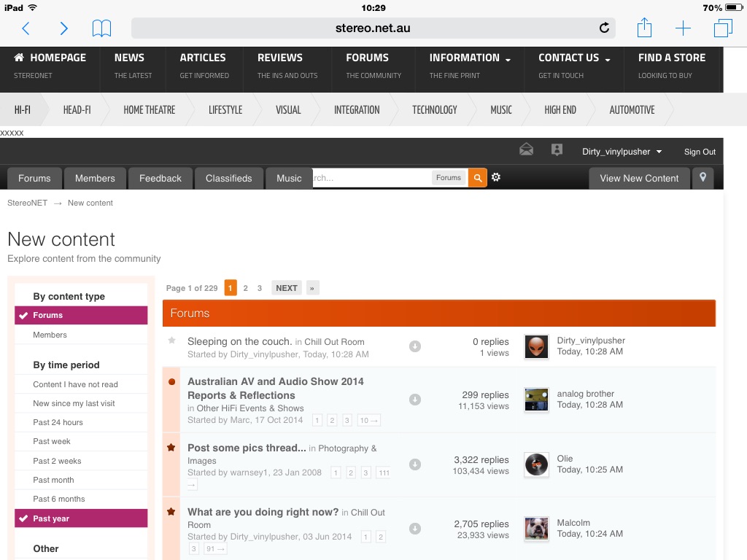The width and height of the screenshot is (747, 560).
Task: Open advanced search gear icon
Action: click(496, 177)
